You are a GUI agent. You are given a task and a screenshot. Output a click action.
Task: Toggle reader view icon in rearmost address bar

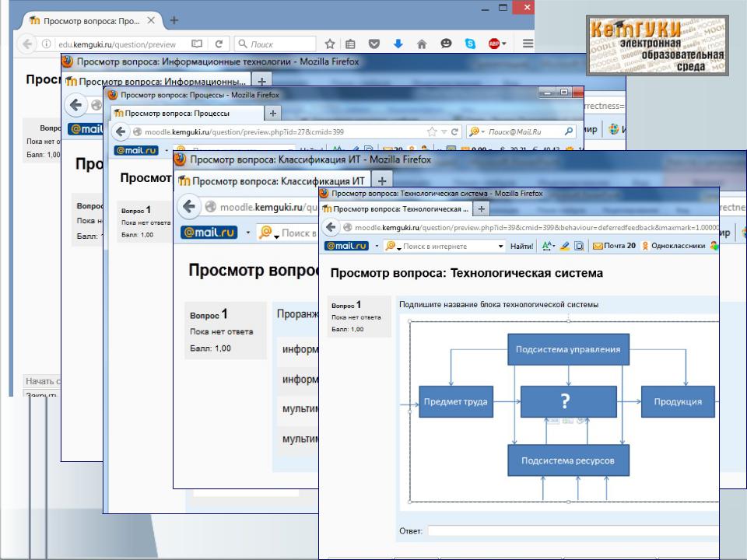(197, 44)
